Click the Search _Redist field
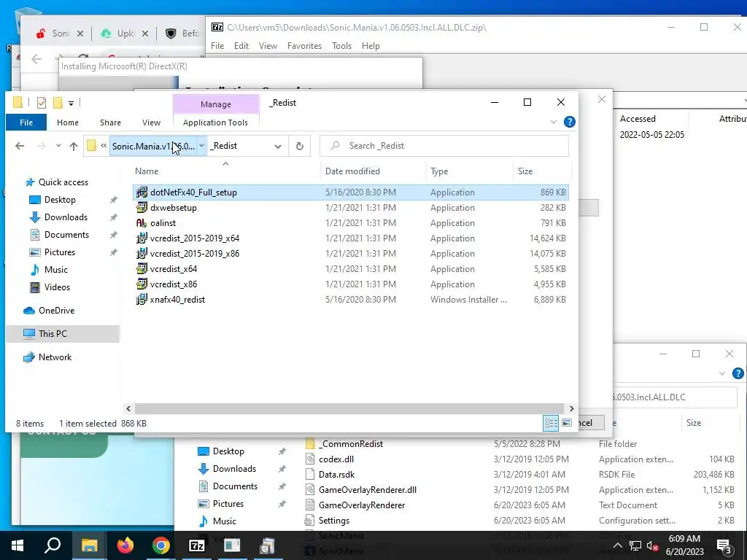Viewport: 747px width, 560px height. (444, 146)
